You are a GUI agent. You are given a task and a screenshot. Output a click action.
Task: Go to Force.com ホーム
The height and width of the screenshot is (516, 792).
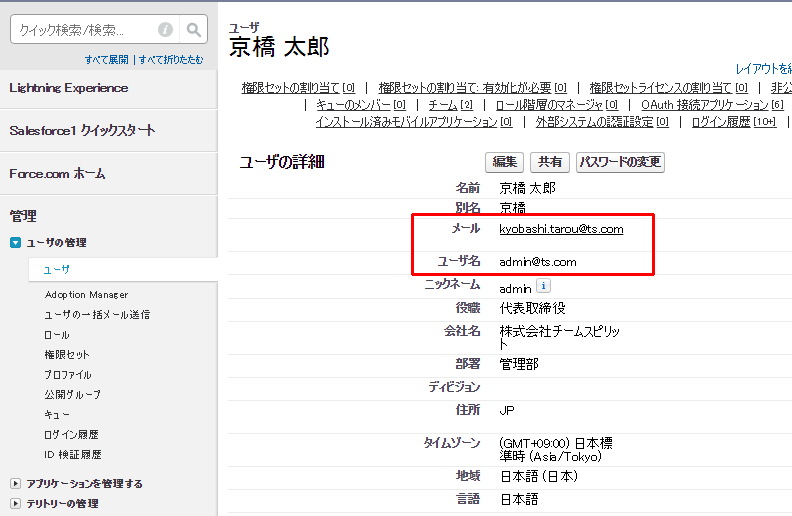click(57, 174)
